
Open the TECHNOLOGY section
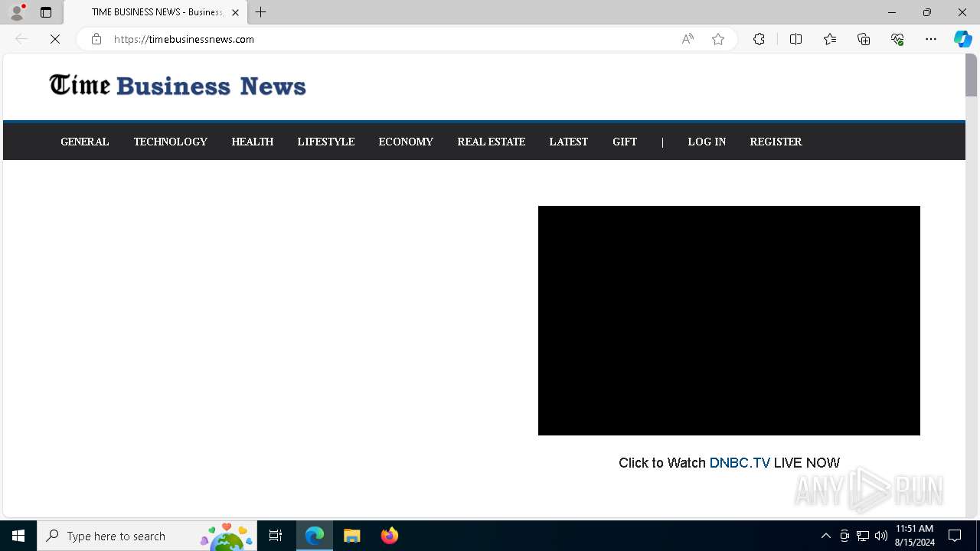(x=171, y=142)
